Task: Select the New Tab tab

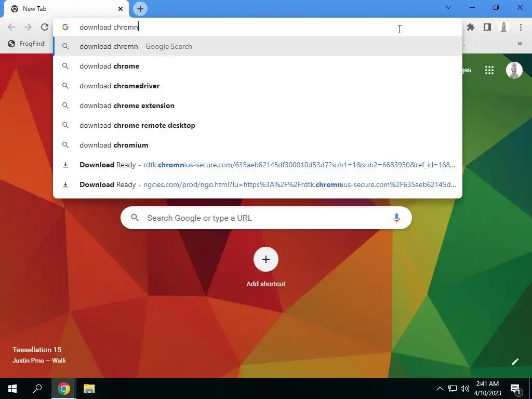Action: pos(66,9)
